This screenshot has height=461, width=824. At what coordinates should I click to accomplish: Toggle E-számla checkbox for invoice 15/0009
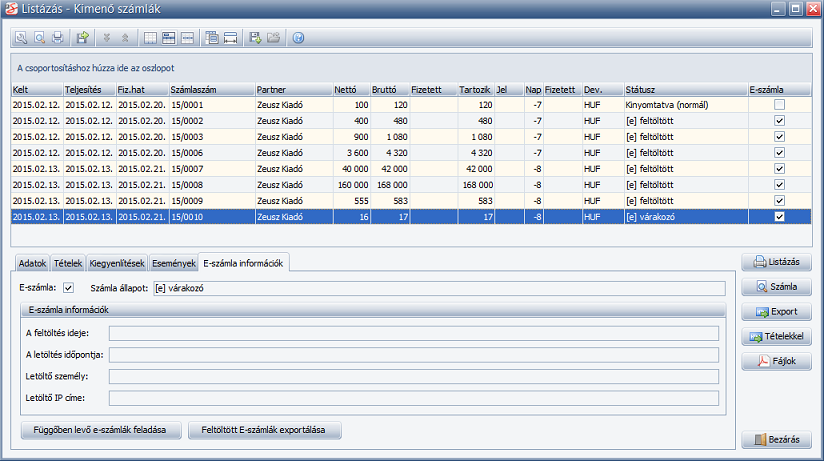779,201
